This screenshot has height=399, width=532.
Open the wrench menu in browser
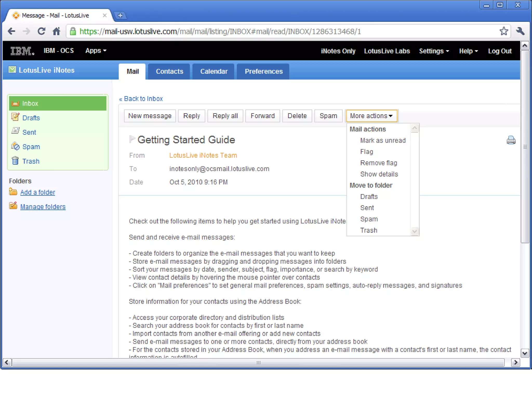[x=520, y=31]
